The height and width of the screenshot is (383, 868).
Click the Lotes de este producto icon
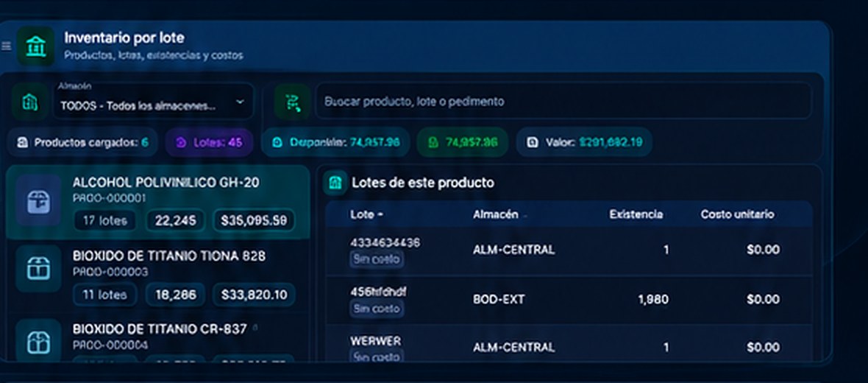(335, 183)
